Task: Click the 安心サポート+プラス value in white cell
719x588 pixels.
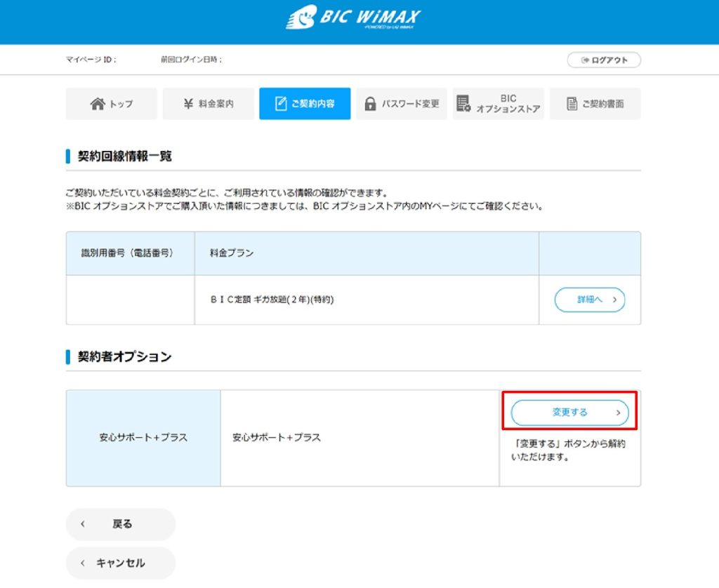Action: tap(277, 438)
